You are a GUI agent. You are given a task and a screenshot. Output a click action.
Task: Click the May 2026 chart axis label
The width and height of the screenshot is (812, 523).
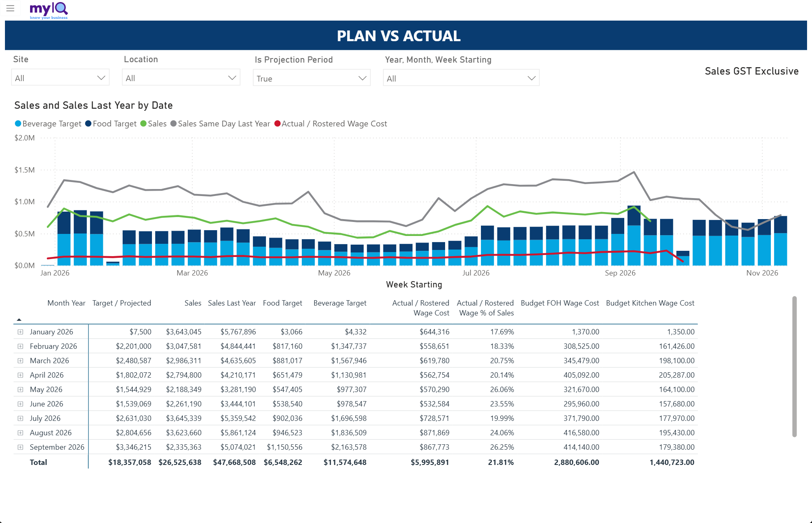[x=334, y=273]
